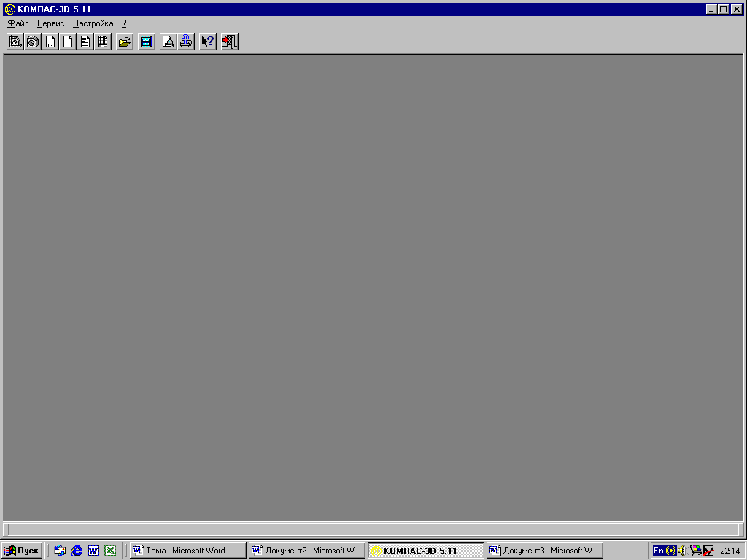
Task: Open an existing file with folder icon
Action: (124, 42)
